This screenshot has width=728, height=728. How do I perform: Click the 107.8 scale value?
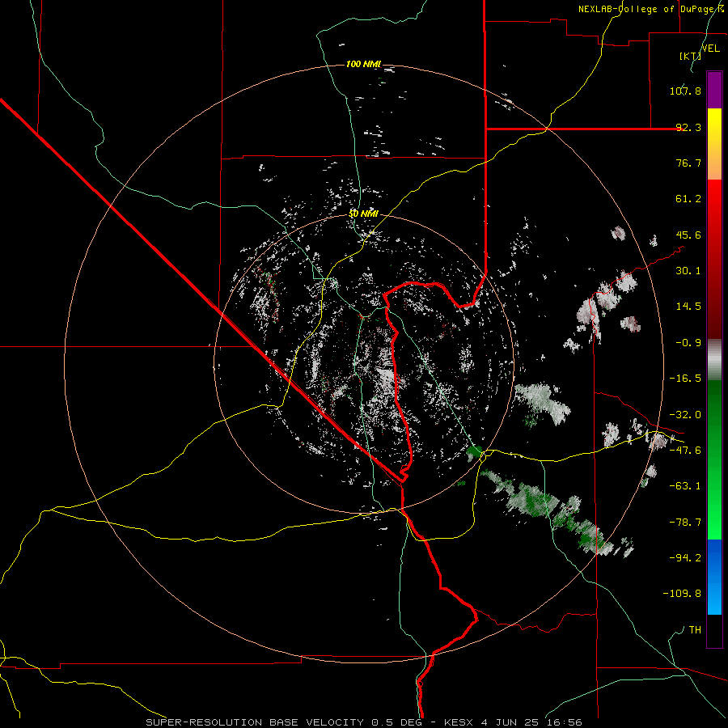[x=685, y=91]
